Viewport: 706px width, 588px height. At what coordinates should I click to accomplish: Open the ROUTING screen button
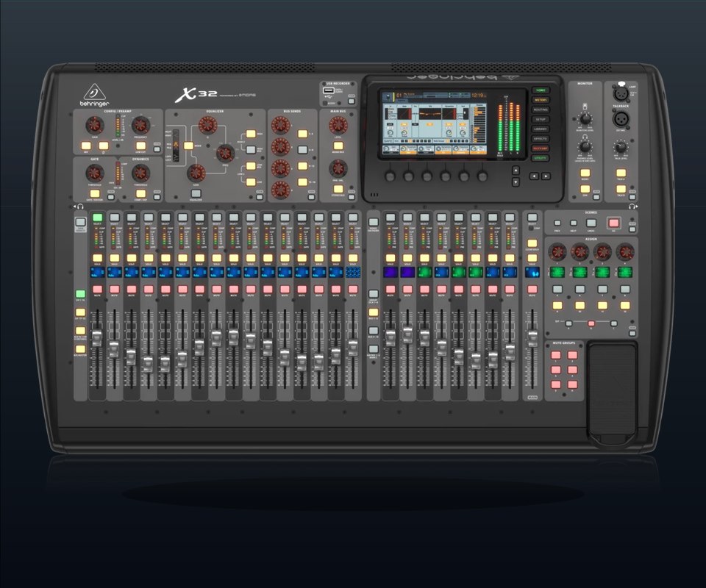pos(541,110)
